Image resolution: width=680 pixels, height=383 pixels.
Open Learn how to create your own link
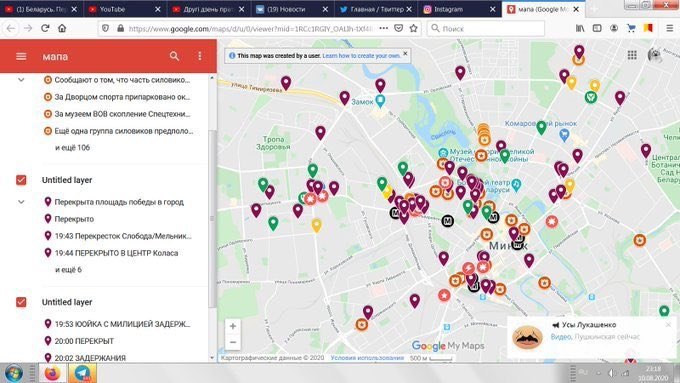[361, 56]
